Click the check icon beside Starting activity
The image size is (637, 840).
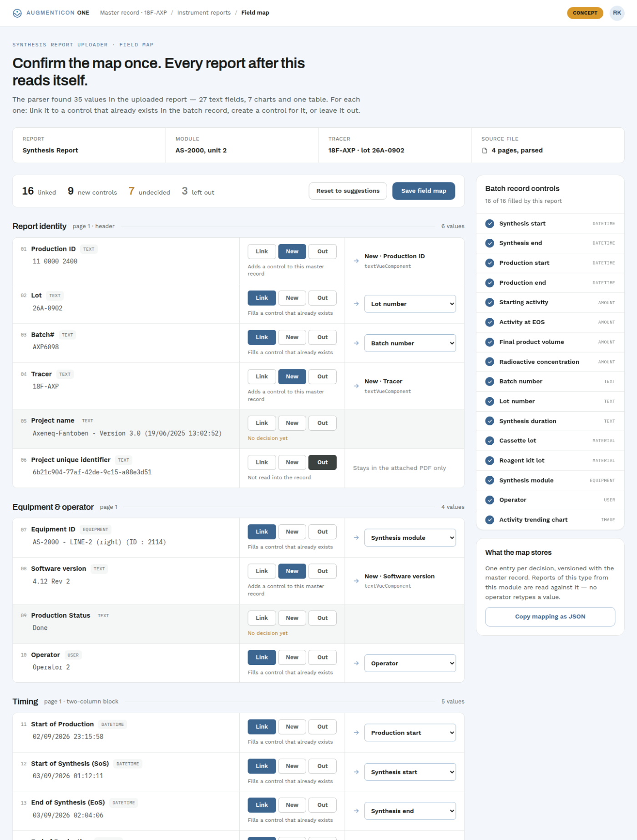pos(490,302)
